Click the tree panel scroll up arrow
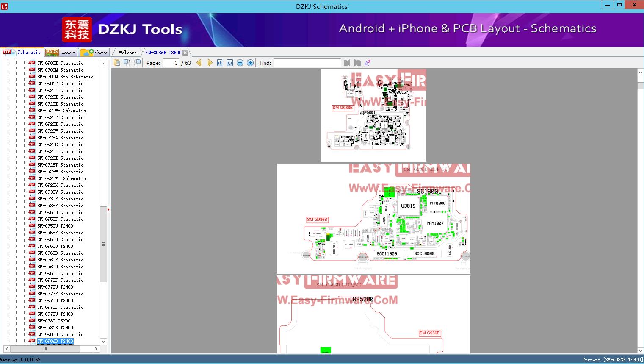The height and width of the screenshot is (364, 644). 103,63
